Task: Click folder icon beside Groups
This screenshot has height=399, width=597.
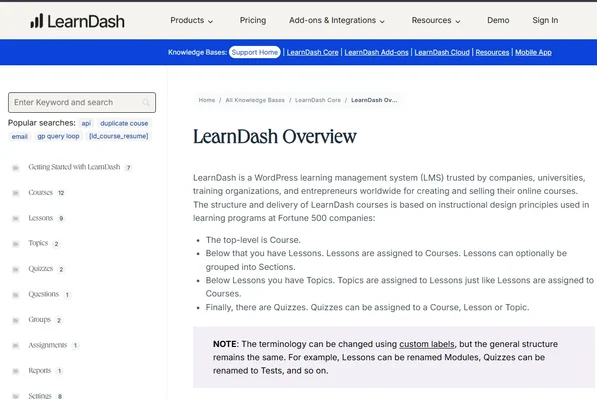Action: pyautogui.click(x=16, y=320)
